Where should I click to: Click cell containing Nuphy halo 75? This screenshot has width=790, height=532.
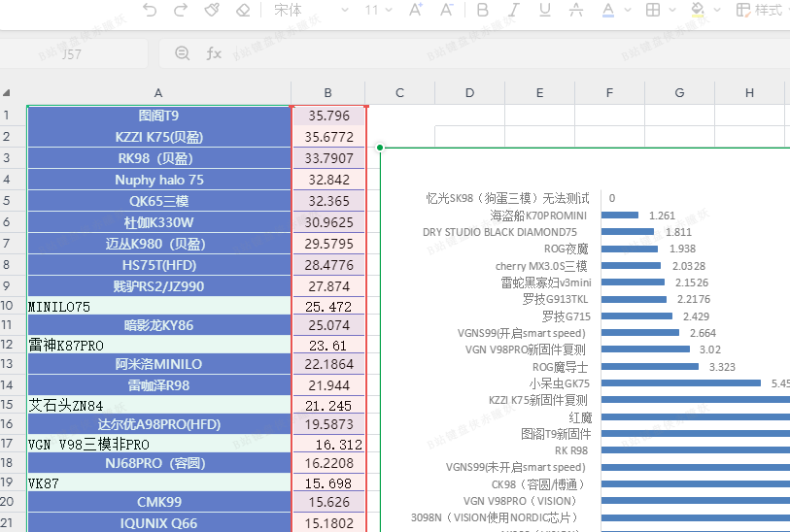click(x=158, y=180)
